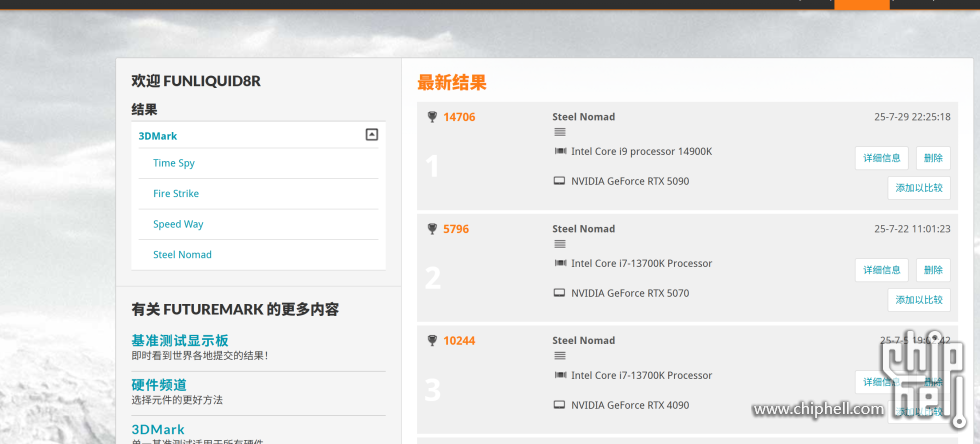Click Intel Core i9 processor 14900K text

641,151
